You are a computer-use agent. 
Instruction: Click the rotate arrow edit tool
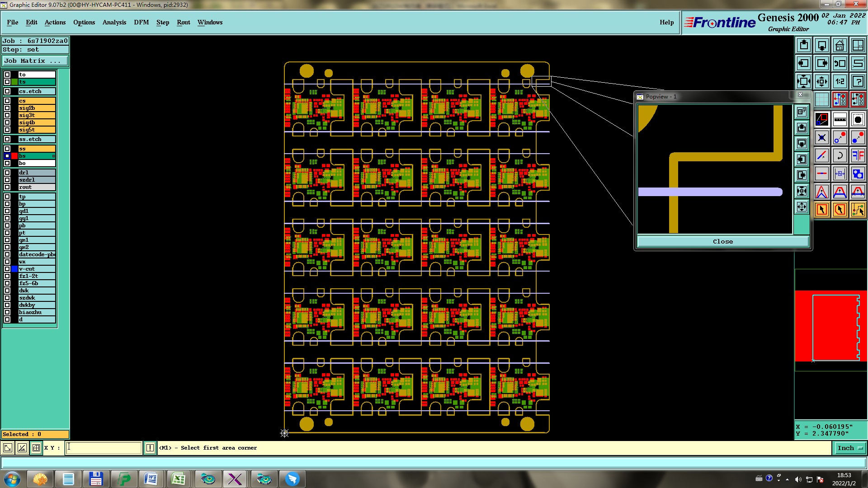(x=840, y=156)
